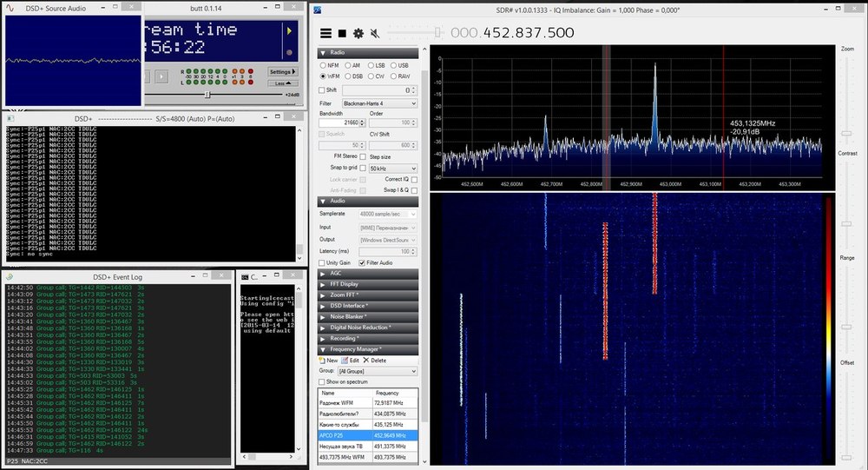Image resolution: width=868 pixels, height=470 pixels.
Task: Uncheck the Filter Audio checkbox
Action: pyautogui.click(x=362, y=262)
